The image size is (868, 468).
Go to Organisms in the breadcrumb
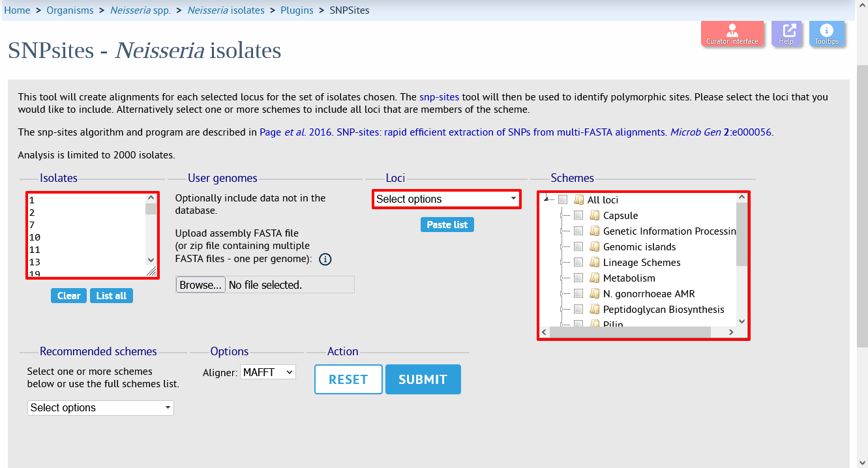click(x=69, y=10)
